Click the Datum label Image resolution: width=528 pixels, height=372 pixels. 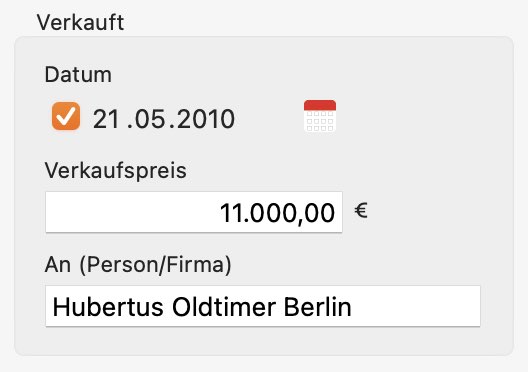(78, 74)
